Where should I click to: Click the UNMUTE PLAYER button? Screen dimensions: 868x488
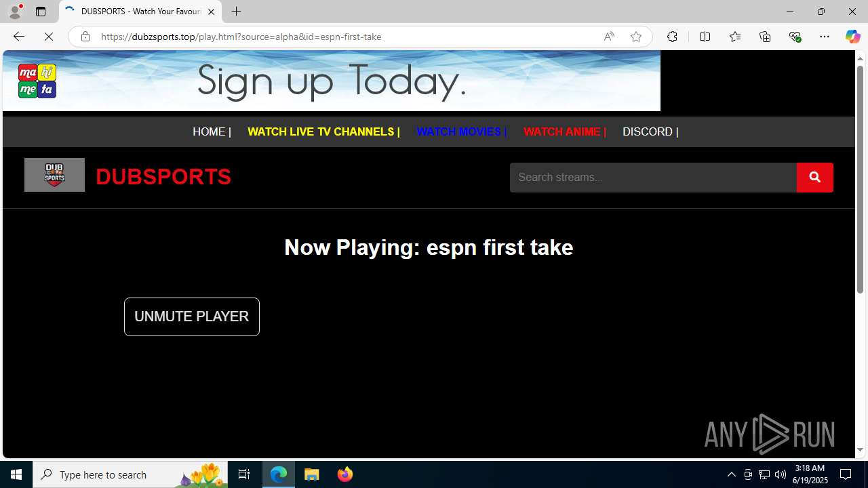(192, 317)
